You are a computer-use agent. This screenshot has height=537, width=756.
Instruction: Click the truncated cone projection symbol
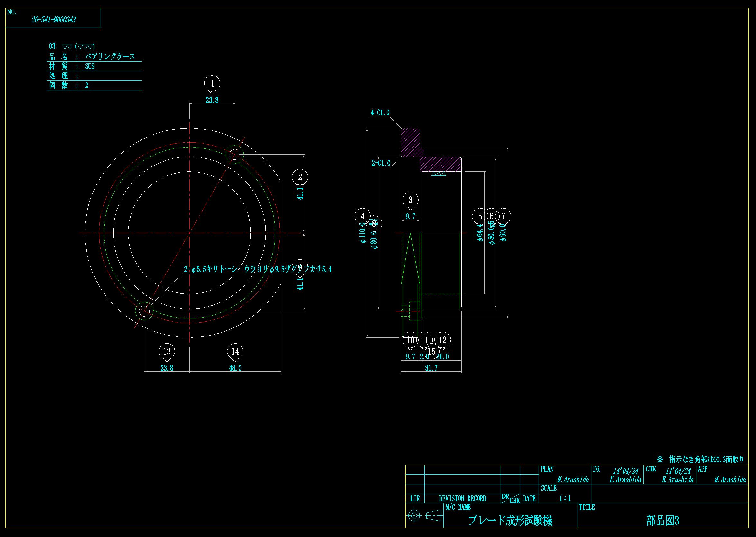tap(434, 515)
